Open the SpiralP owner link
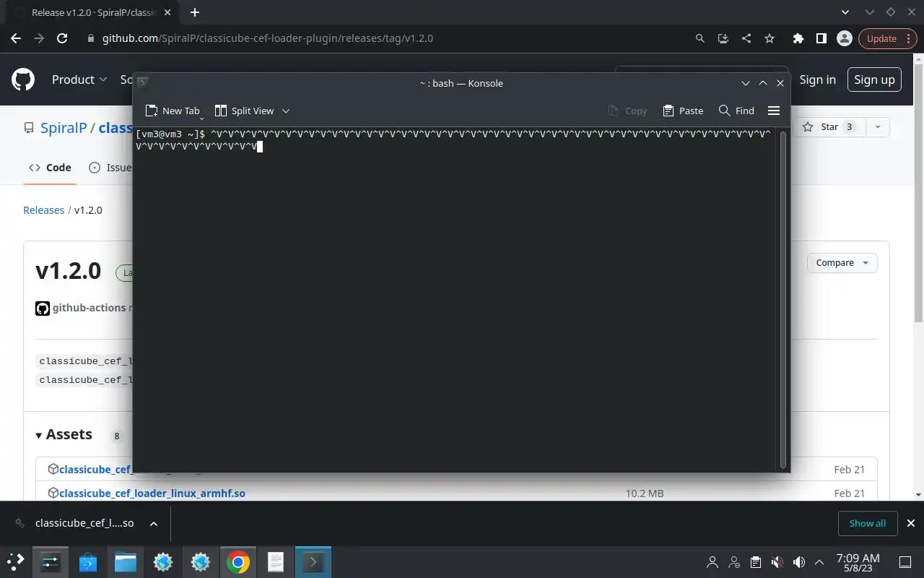Image resolution: width=924 pixels, height=578 pixels. click(64, 127)
